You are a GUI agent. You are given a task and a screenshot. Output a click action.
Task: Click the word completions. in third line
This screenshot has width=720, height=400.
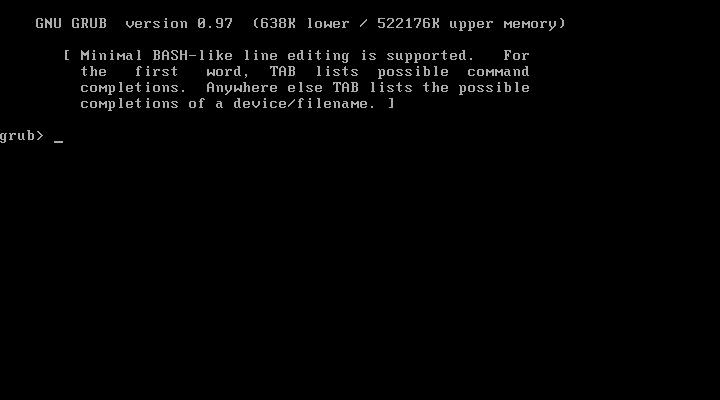click(133, 88)
